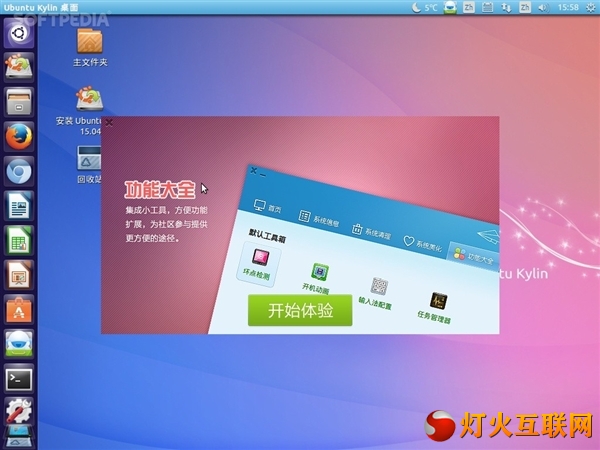Open the first Zh input method indicator

[x=468, y=7]
